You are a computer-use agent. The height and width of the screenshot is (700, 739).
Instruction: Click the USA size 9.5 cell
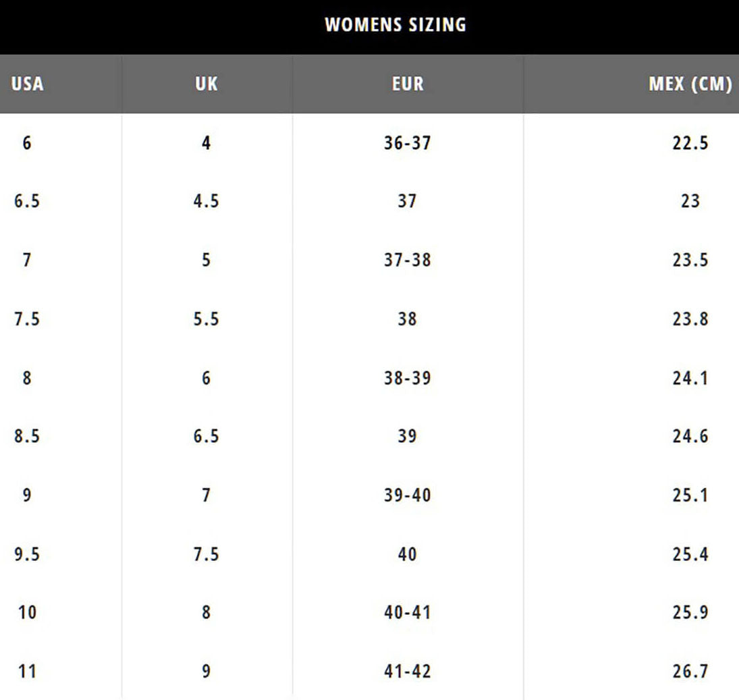(x=27, y=554)
